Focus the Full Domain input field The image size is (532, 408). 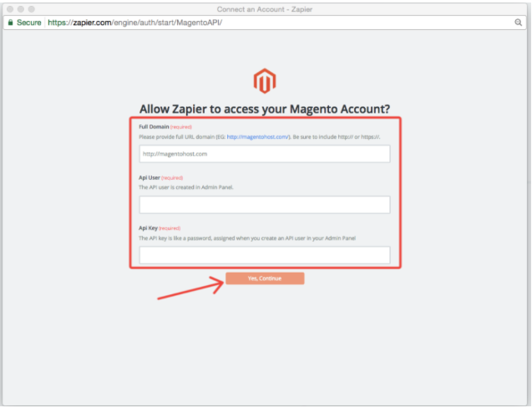point(265,154)
